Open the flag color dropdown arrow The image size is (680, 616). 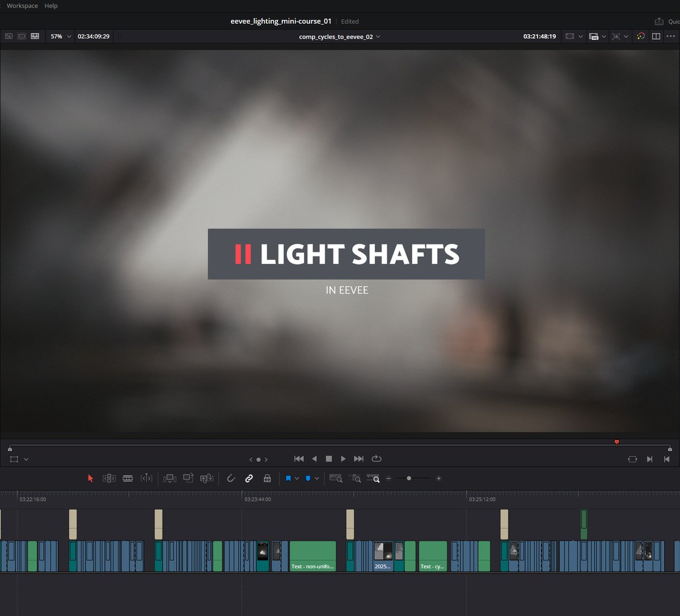[297, 479]
